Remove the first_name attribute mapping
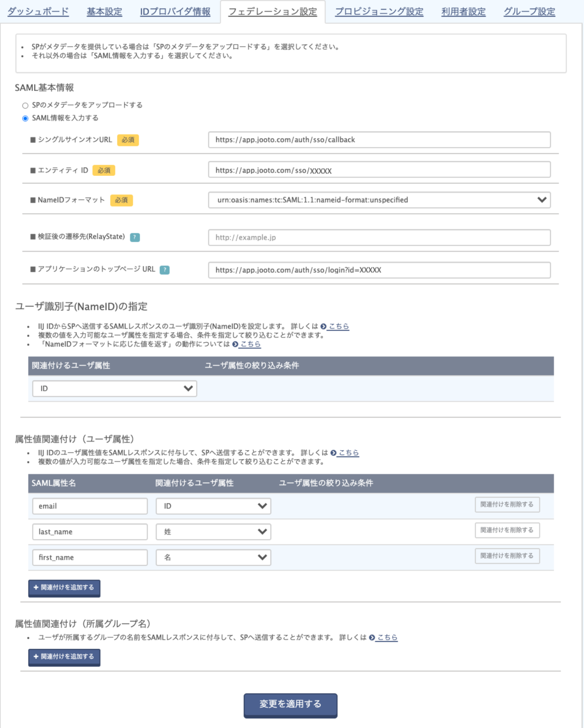Viewport: 584px width, 728px height. pos(507,556)
